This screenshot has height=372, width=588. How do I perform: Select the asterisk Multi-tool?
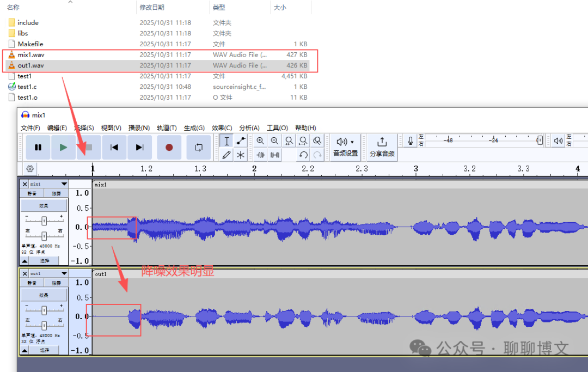(241, 155)
